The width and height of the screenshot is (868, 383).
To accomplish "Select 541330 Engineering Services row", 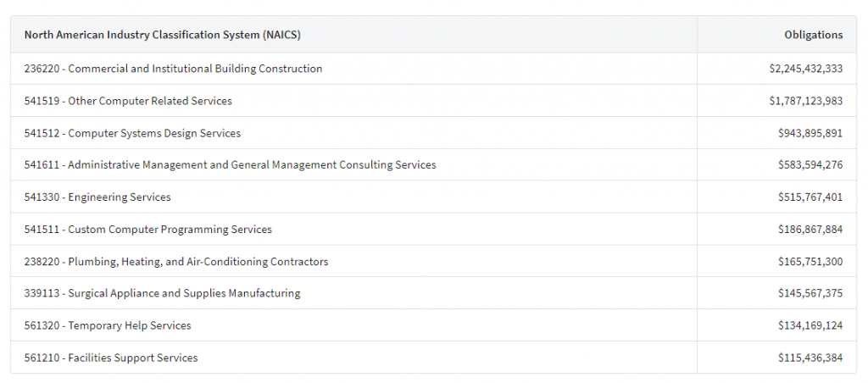I will pos(97,197).
